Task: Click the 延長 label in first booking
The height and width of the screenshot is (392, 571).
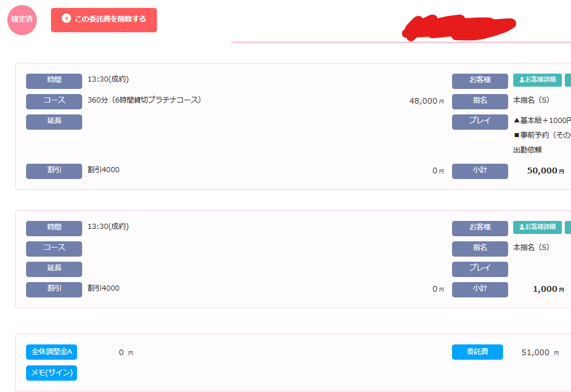Action: point(54,122)
